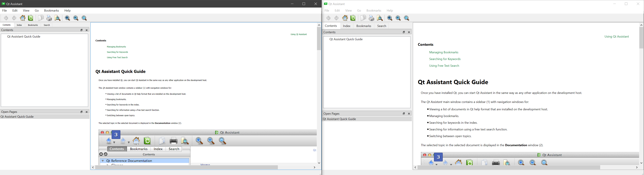Click the Zoom In icon in the right window

pos(389,18)
